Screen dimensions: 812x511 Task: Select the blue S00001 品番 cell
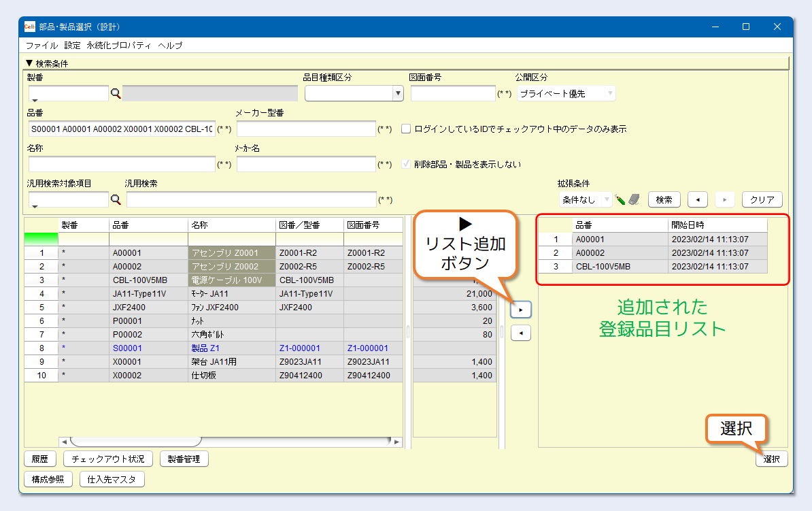click(149, 348)
